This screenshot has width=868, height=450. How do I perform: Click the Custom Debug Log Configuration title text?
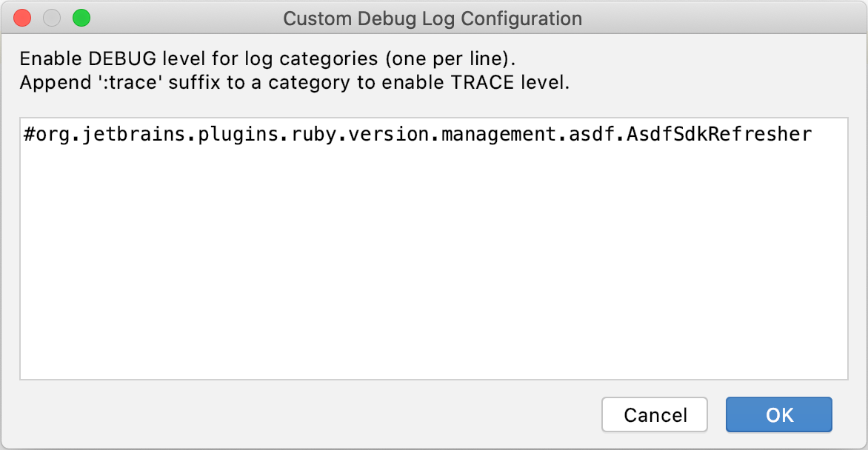click(433, 19)
